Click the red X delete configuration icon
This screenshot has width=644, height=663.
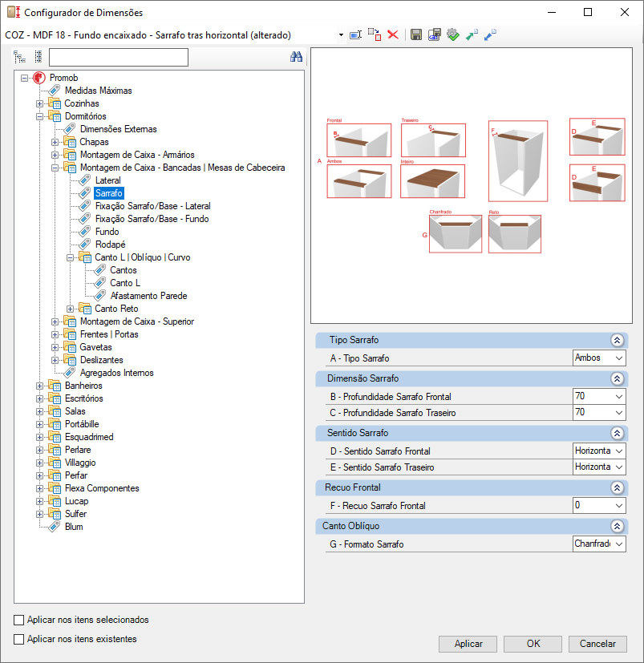[x=393, y=34]
